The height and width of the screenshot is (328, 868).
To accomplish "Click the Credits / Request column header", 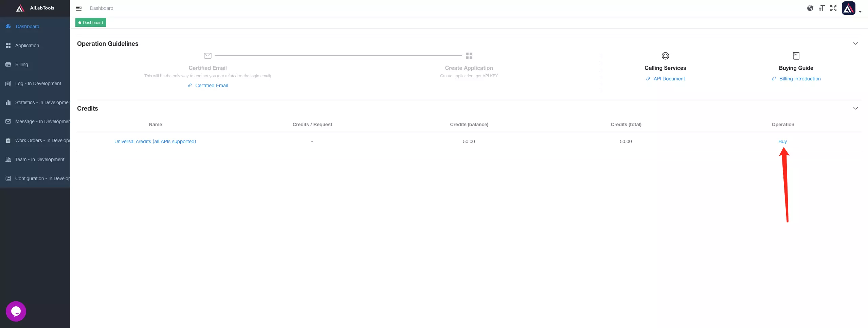I will coord(312,124).
